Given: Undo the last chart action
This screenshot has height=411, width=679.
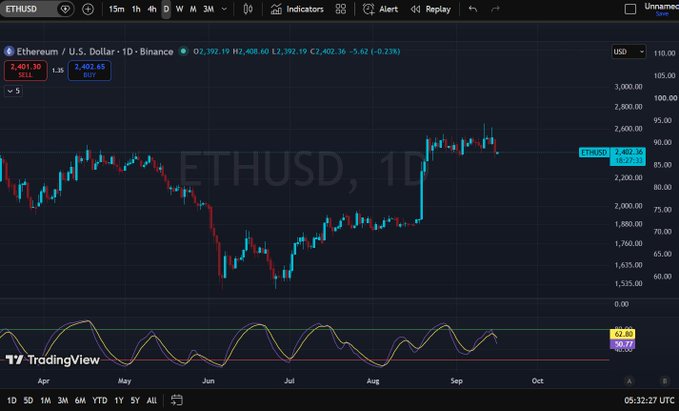Looking at the screenshot, I should click(x=472, y=9).
